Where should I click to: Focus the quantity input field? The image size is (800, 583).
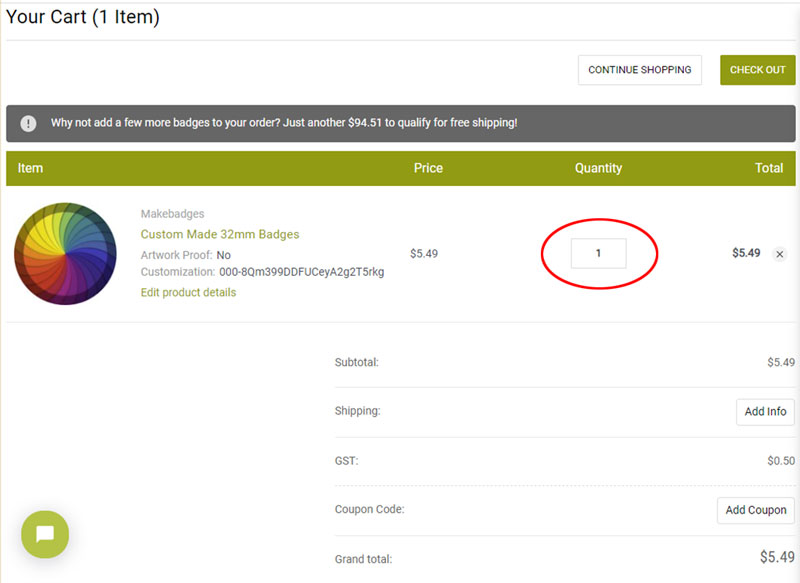pyautogui.click(x=598, y=253)
